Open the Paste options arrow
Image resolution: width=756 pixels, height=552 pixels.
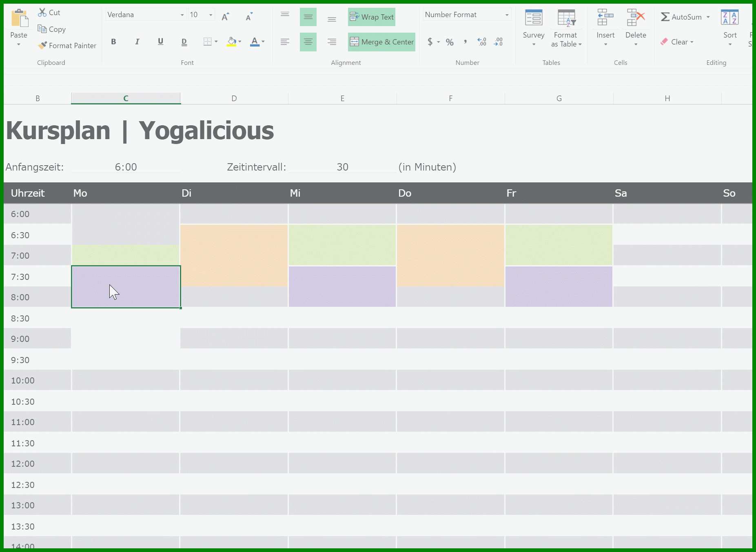click(x=19, y=44)
